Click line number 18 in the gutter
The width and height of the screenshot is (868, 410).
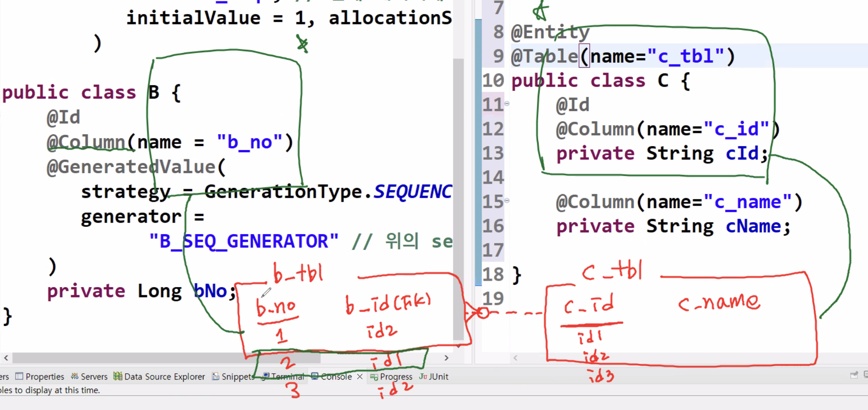(x=493, y=274)
